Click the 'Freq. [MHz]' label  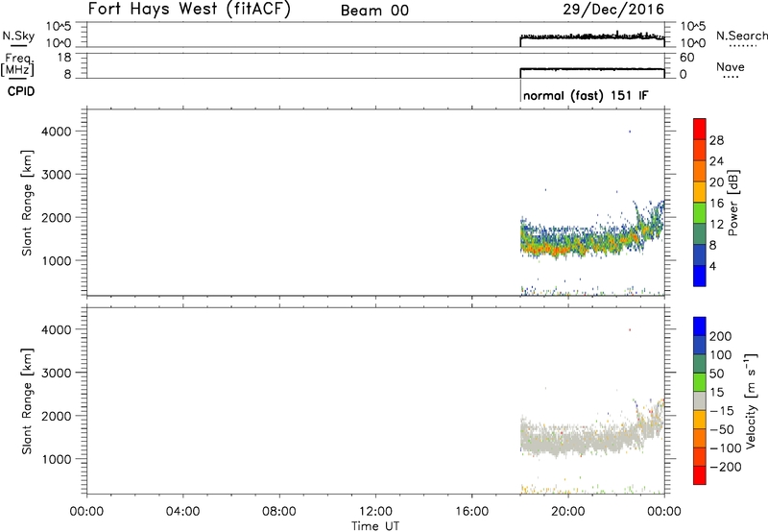point(18,64)
